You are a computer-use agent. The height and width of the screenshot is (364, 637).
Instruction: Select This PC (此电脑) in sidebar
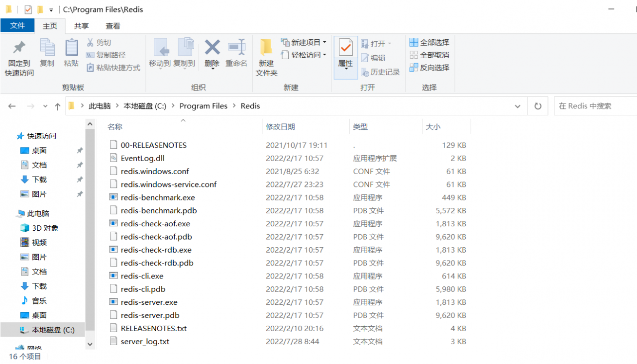38,213
